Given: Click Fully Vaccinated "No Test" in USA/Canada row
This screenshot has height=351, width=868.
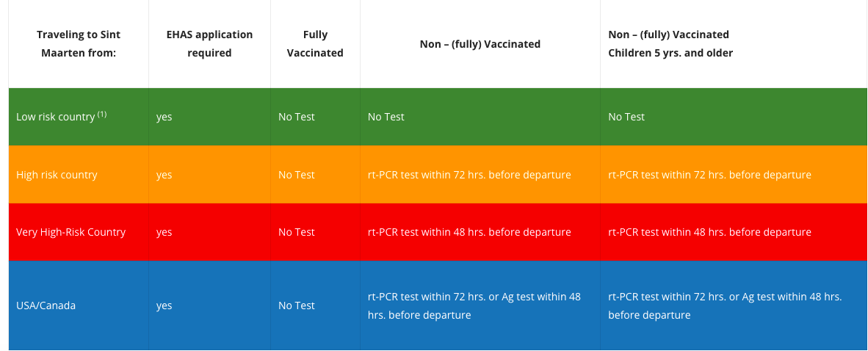Looking at the screenshot, I should coord(297,305).
